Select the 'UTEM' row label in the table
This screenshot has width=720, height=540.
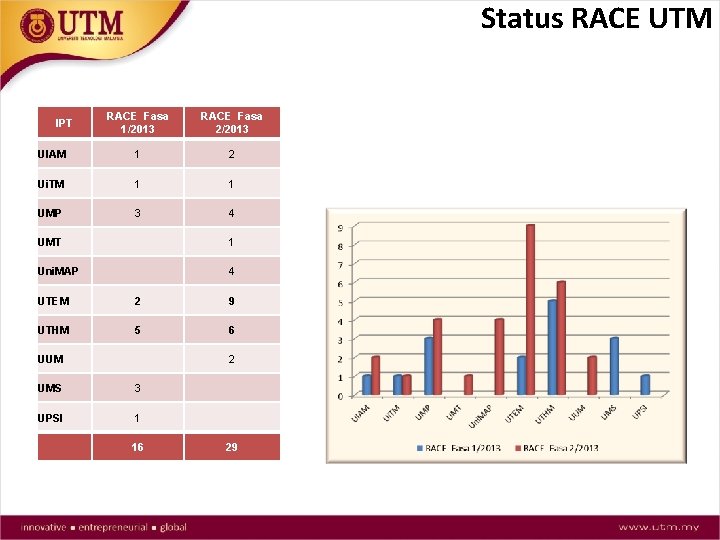[53, 301]
